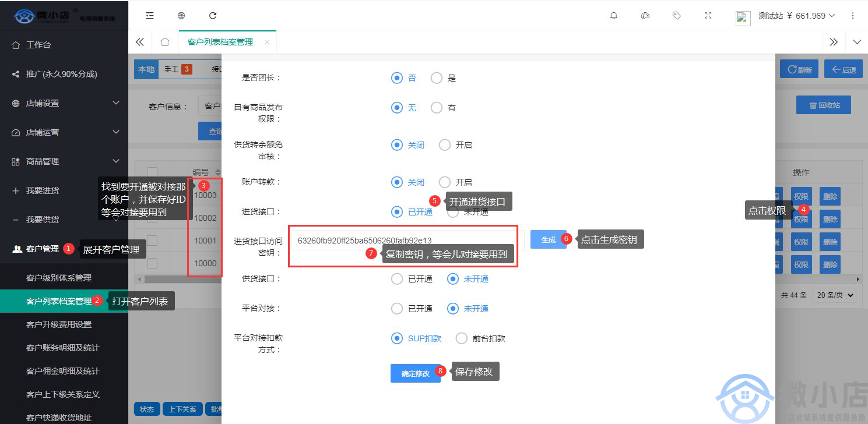Click the 后退 button
This screenshot has height=424, width=868.
844,69
